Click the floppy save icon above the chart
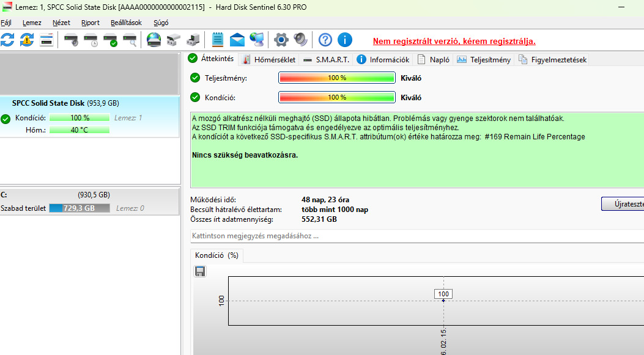The image size is (644, 355). [x=200, y=271]
